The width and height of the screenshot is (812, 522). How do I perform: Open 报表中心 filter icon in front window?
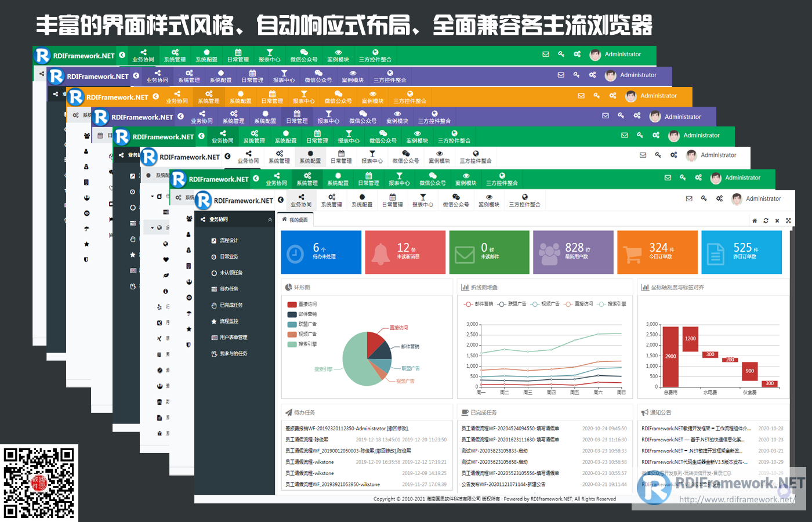(423, 197)
